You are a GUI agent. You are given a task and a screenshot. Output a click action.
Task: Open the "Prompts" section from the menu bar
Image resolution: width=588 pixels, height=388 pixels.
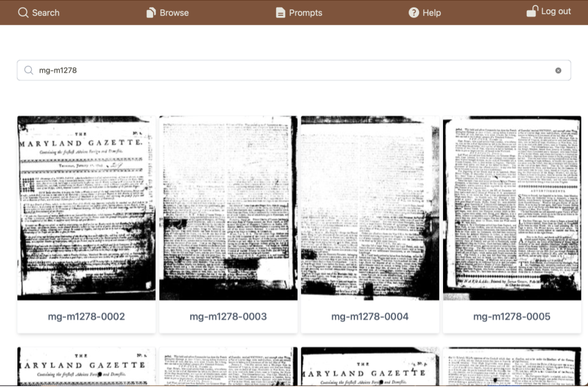(x=306, y=12)
